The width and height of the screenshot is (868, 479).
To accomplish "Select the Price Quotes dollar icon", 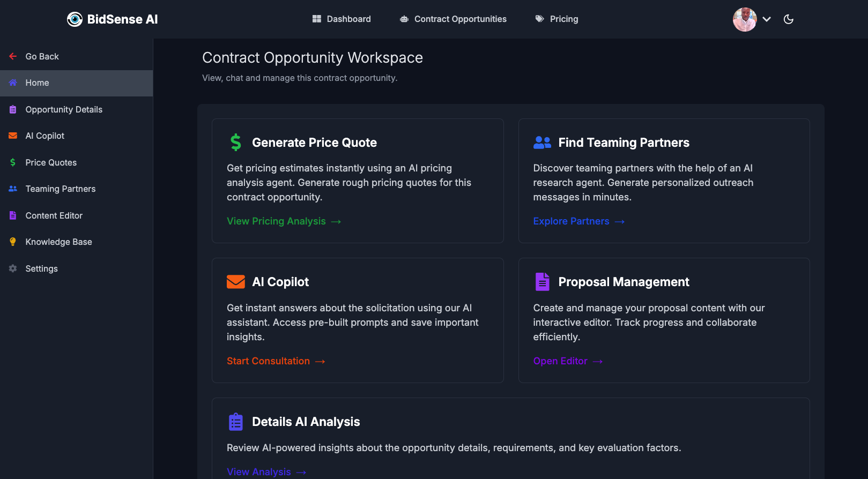I will click(12, 162).
